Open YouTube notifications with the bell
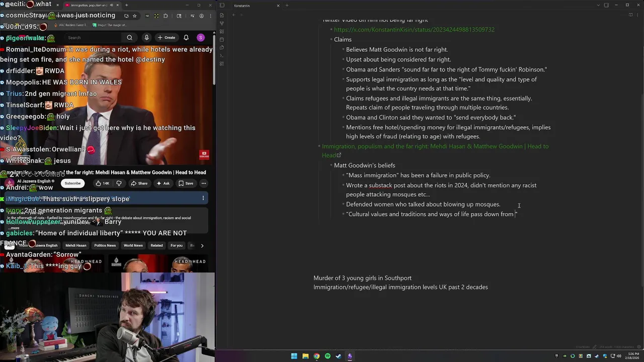644x362 pixels. (x=186, y=38)
